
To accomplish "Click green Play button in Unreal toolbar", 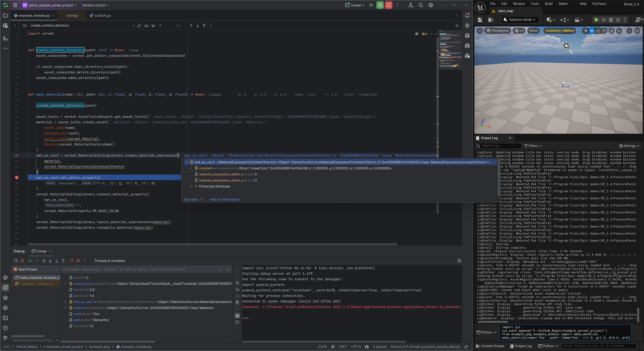I will [x=597, y=20].
